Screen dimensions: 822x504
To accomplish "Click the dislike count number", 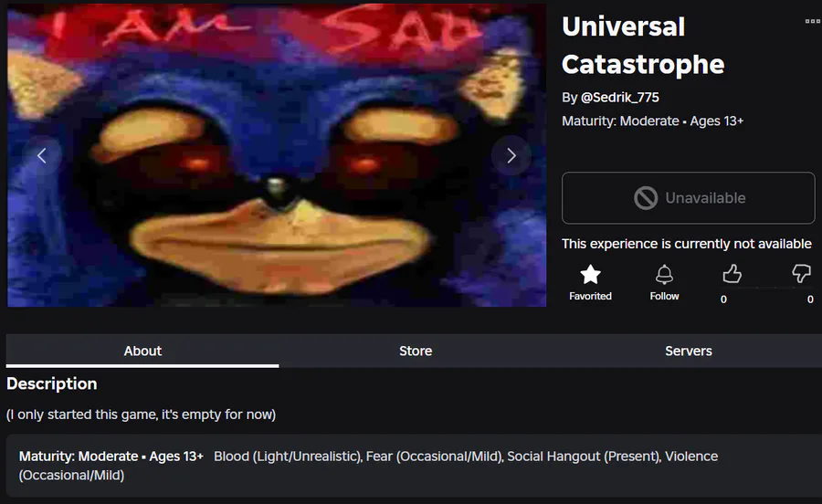I will pyautogui.click(x=810, y=299).
